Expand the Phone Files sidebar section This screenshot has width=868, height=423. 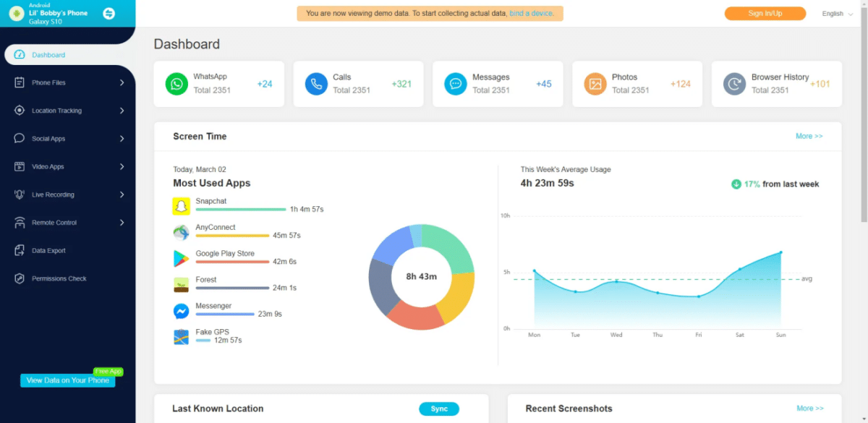coord(67,82)
